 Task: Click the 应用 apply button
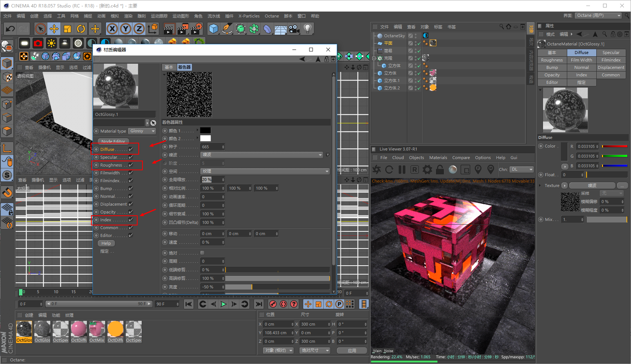(x=352, y=351)
